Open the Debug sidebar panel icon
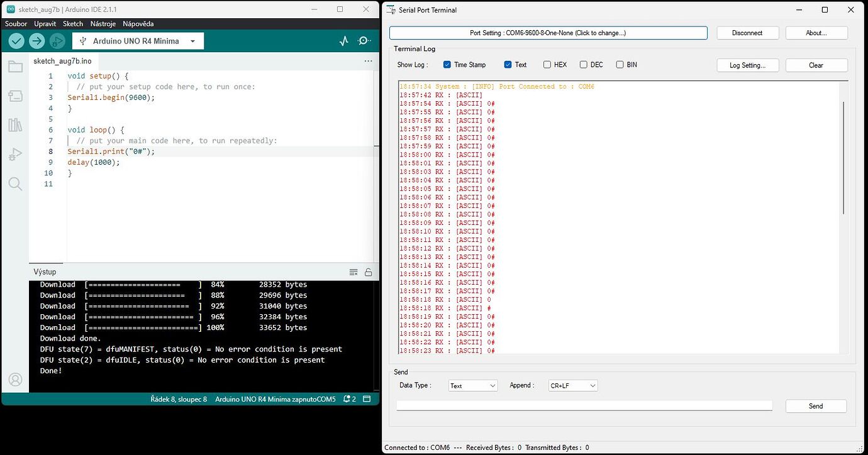 [15, 154]
